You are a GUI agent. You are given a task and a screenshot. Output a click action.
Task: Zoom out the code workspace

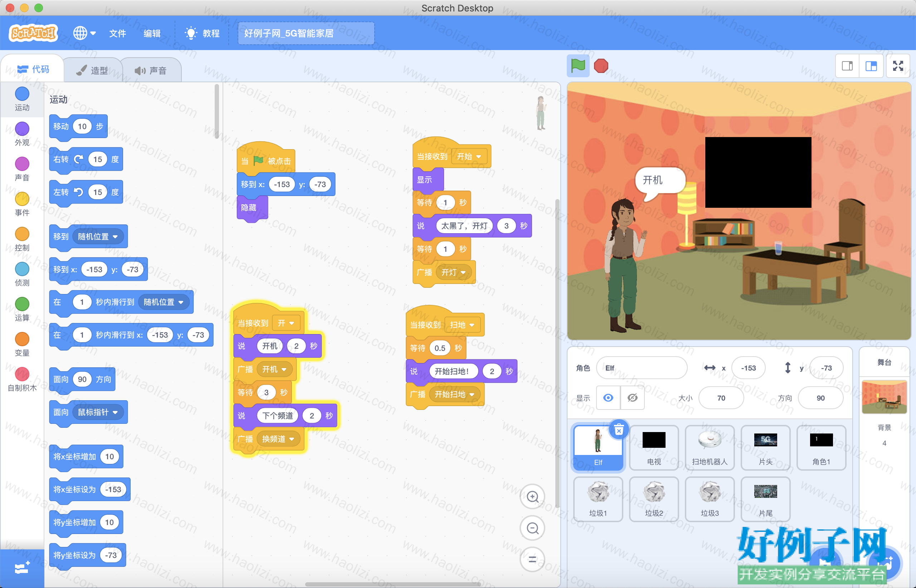point(532,528)
